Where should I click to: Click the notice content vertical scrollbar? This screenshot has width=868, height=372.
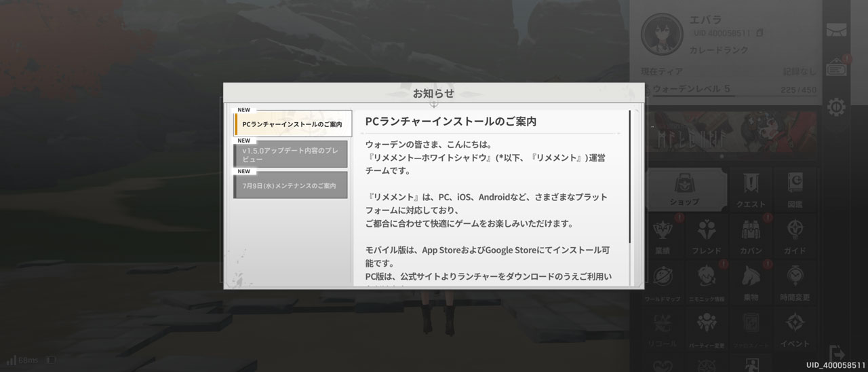pos(630,177)
